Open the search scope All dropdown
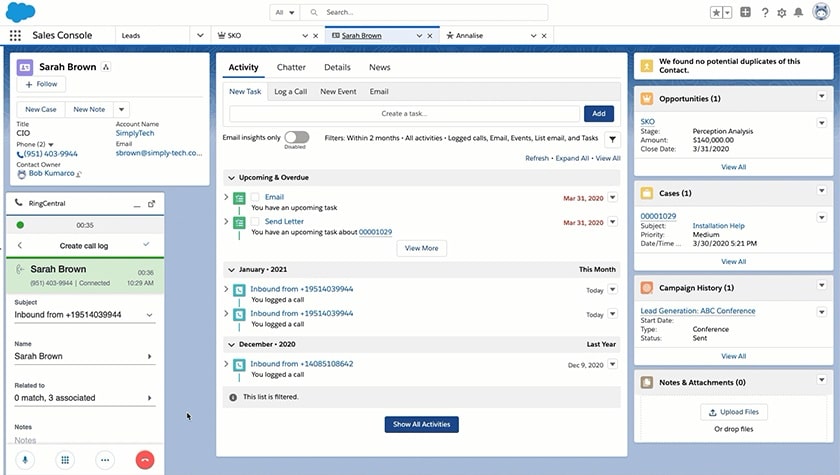Screen dimensions: 840x475 [x=285, y=12]
